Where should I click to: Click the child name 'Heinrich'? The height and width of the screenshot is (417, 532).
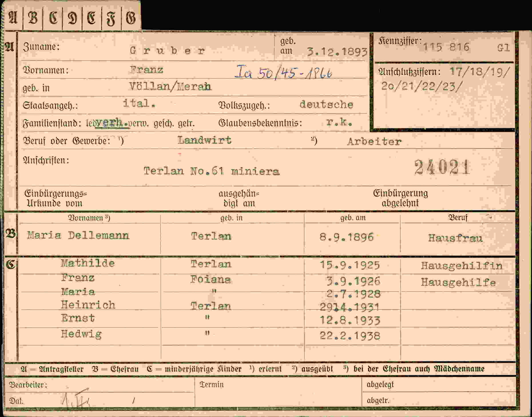tap(88, 305)
